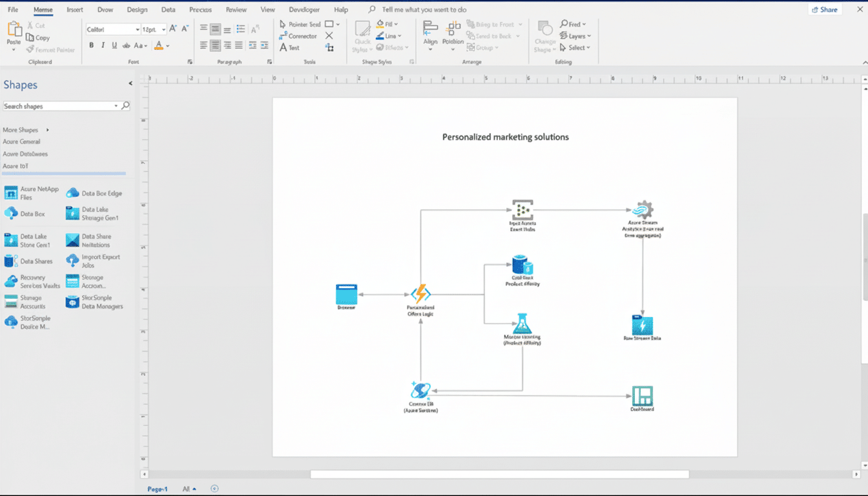Switch to the Design ribbon tab
Screen dimensions: 868x496
tap(137, 10)
